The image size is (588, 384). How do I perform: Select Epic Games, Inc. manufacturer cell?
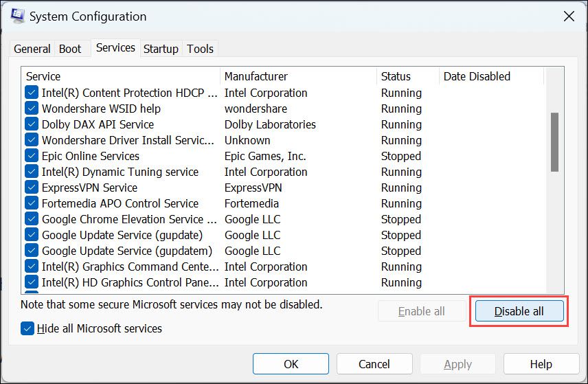point(265,156)
